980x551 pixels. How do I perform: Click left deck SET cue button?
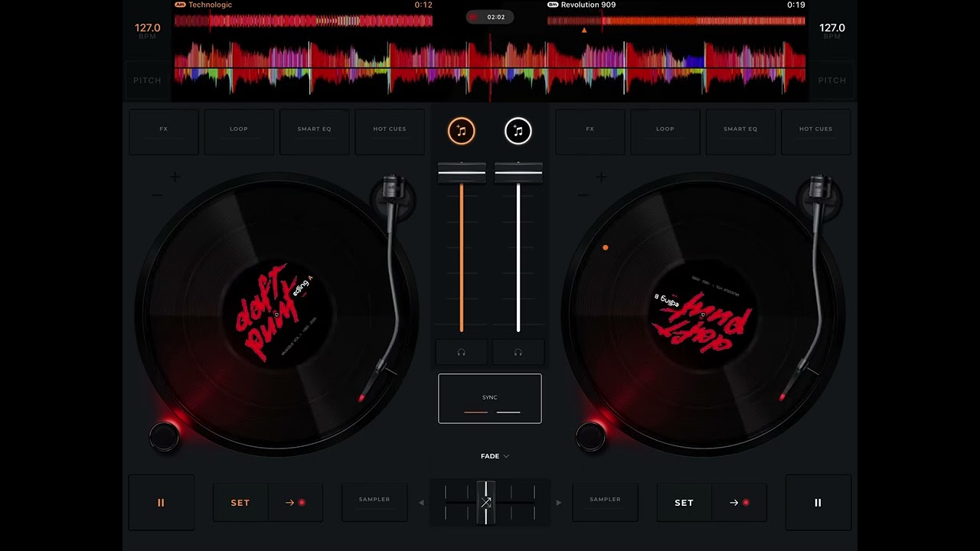[x=240, y=503]
